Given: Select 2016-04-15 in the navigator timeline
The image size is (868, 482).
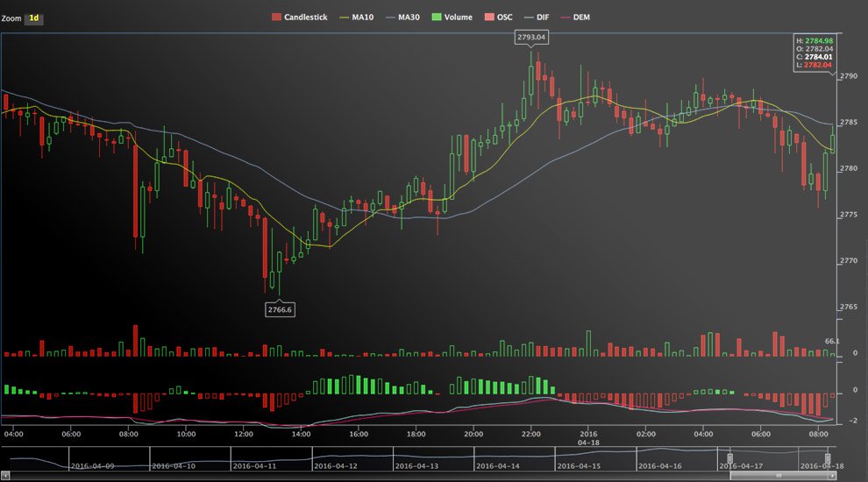Looking at the screenshot, I should [x=579, y=466].
